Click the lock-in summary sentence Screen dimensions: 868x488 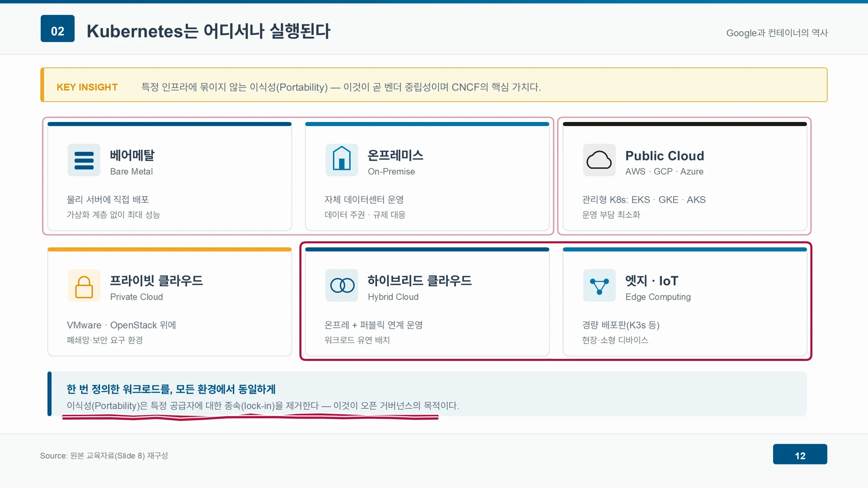click(263, 406)
